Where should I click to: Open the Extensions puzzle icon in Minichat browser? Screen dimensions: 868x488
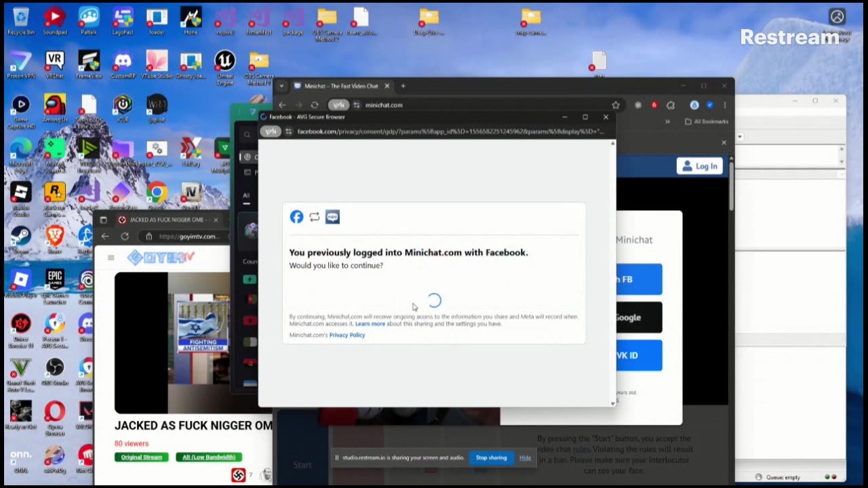pos(671,105)
